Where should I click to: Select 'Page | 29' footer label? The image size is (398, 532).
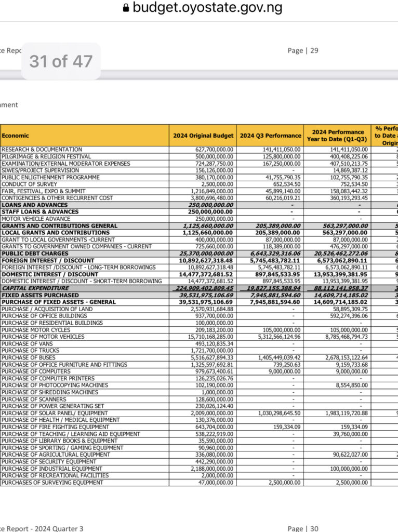(302, 50)
